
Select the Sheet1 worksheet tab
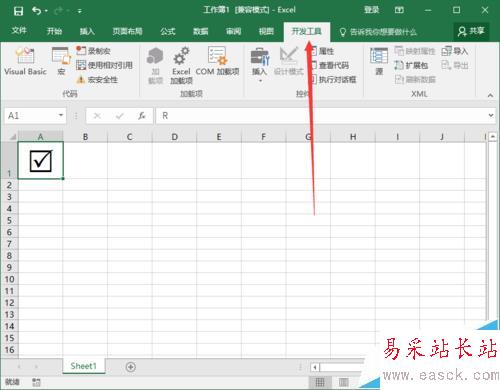(x=83, y=366)
